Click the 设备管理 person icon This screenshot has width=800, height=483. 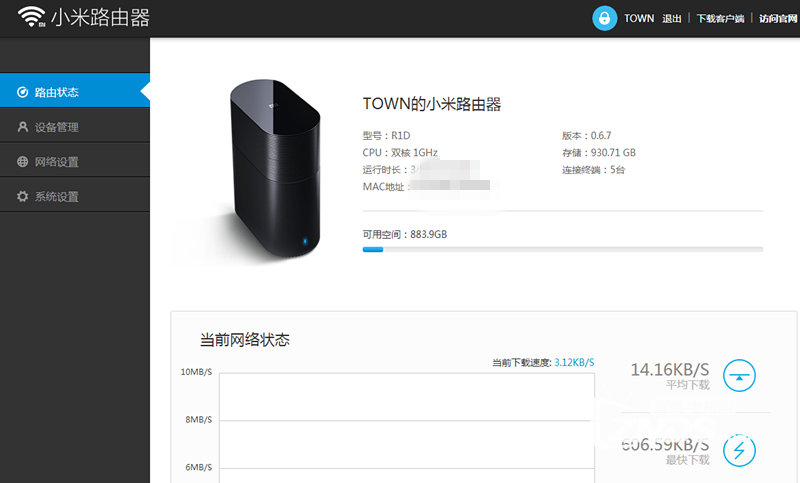pos(22,127)
